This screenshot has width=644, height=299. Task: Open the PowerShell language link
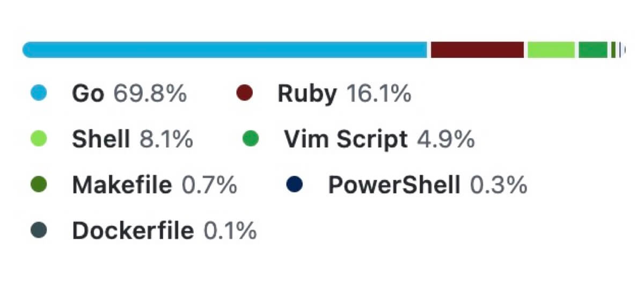coord(394,186)
